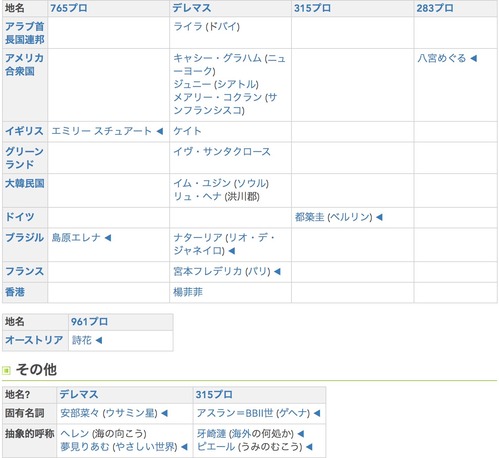Open the 283プロ header link
Viewport: 499px width, 458px height.
pos(435,8)
